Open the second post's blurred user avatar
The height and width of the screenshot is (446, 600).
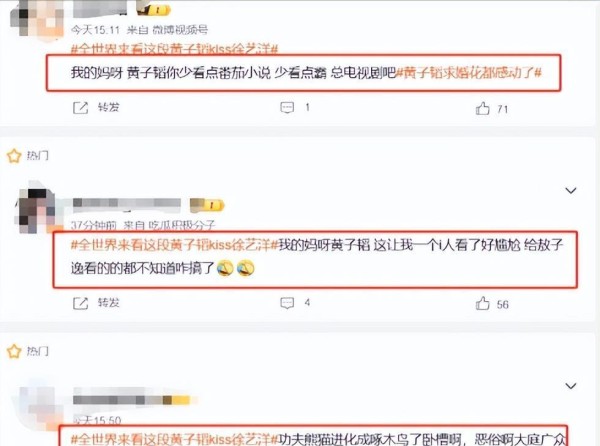point(35,210)
